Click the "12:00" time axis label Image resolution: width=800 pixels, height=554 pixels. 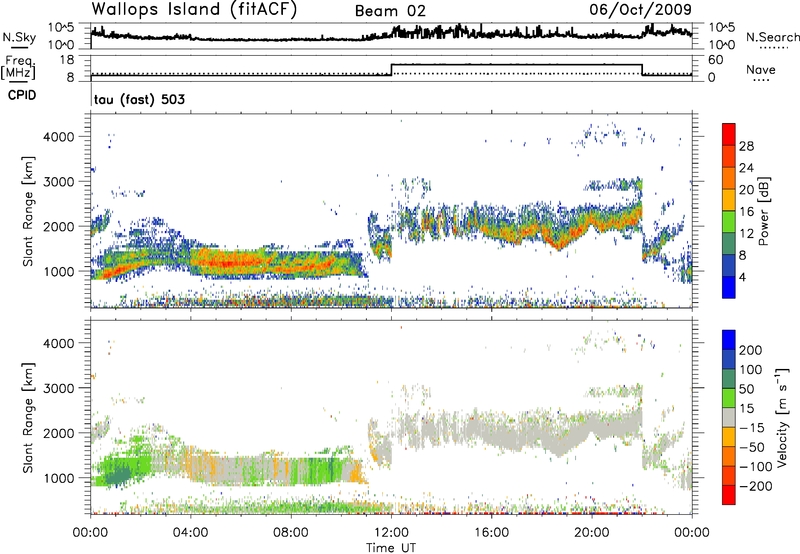(391, 533)
